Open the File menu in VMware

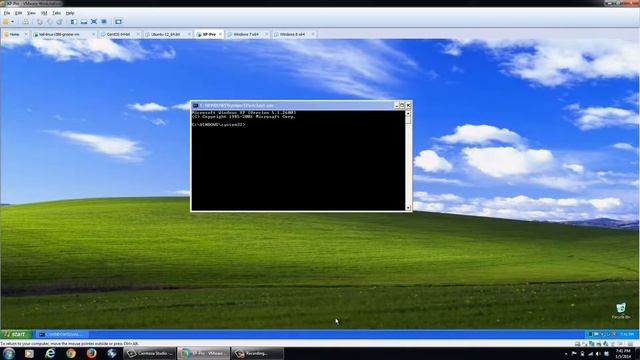(x=7, y=13)
